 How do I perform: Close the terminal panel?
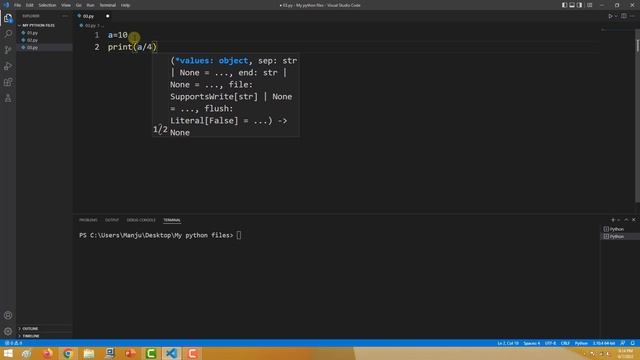point(633,220)
